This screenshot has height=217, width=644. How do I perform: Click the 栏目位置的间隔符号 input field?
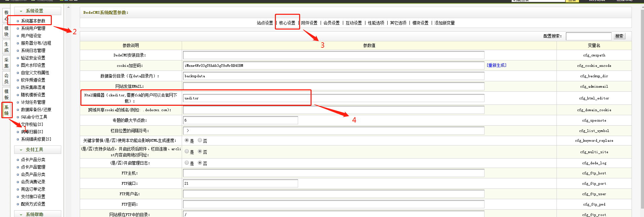point(333,131)
